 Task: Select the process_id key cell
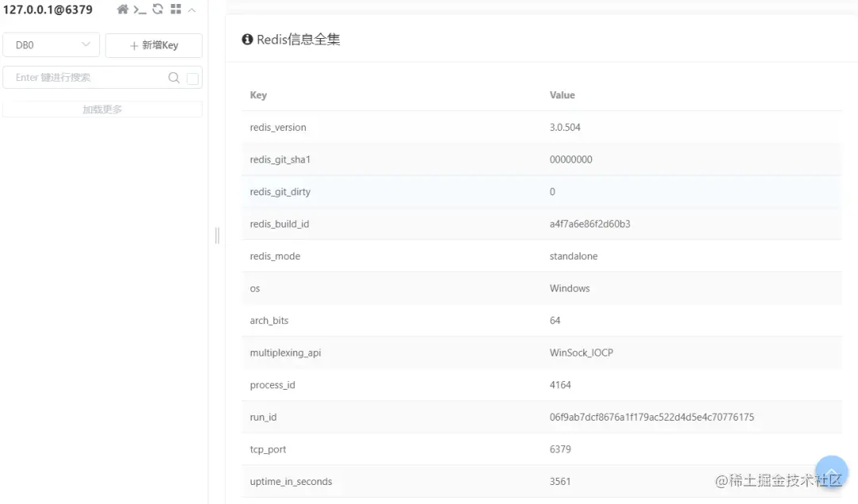pos(272,386)
